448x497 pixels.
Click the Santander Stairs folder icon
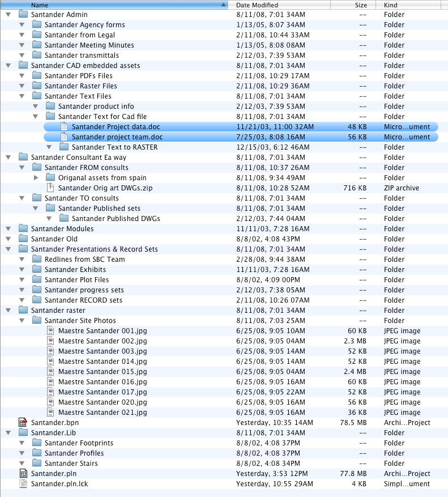37,463
